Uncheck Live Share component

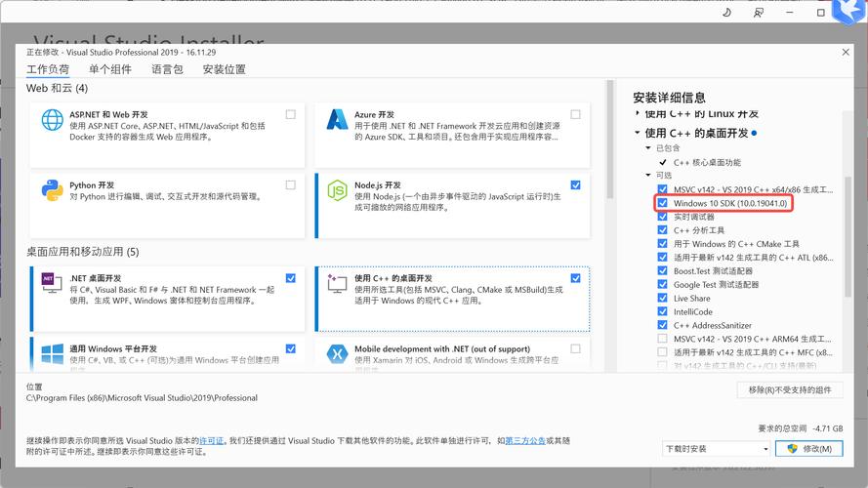pyautogui.click(x=662, y=298)
